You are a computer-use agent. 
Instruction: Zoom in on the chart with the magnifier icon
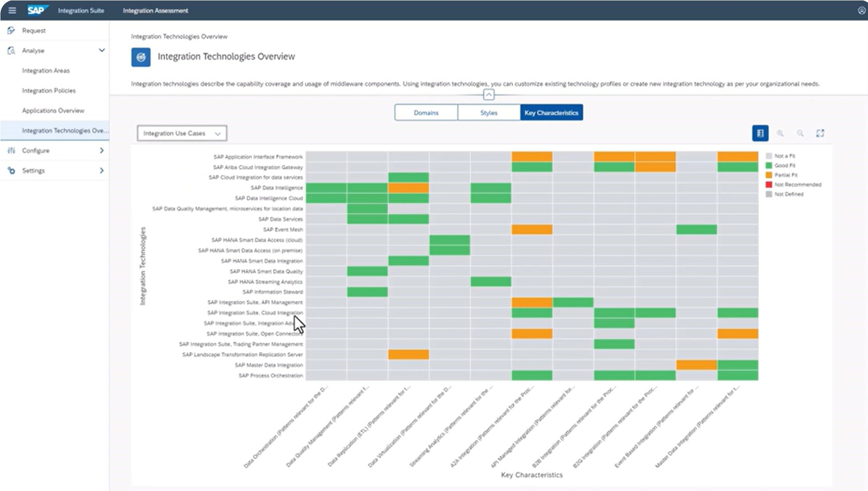780,133
